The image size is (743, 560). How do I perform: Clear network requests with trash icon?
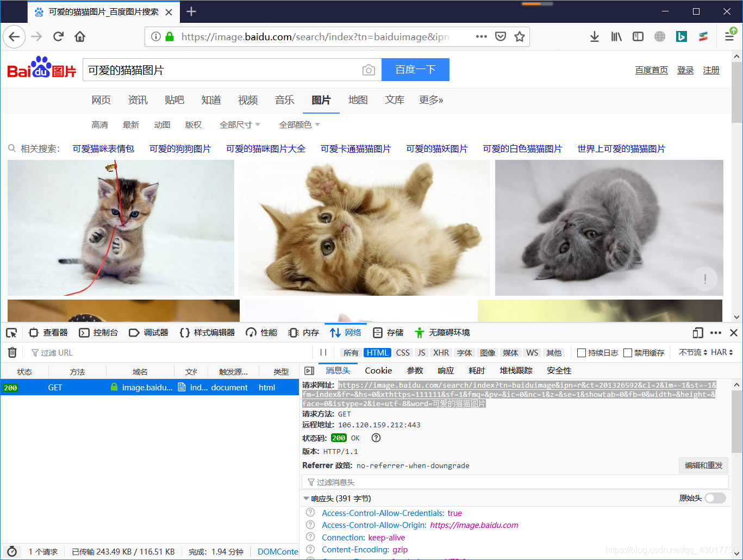tap(13, 352)
